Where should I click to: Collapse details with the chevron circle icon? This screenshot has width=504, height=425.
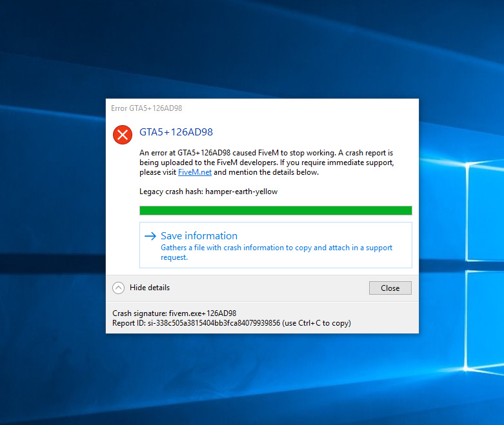tap(118, 288)
